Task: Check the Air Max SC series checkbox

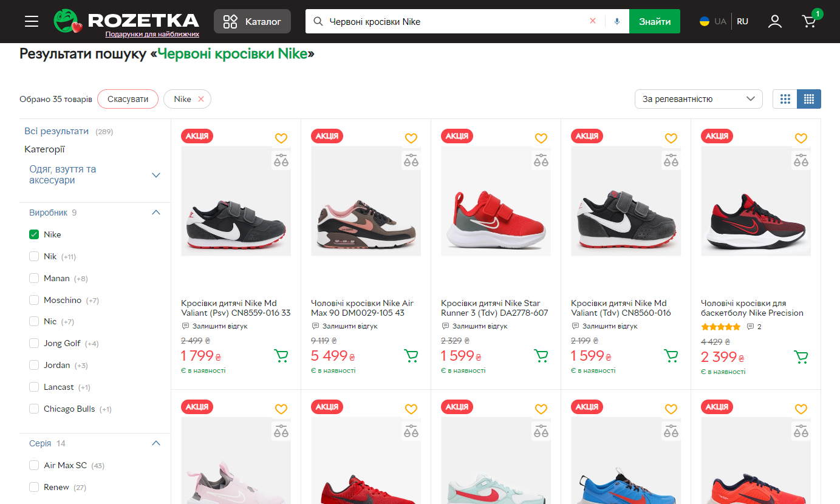Action: coord(34,465)
